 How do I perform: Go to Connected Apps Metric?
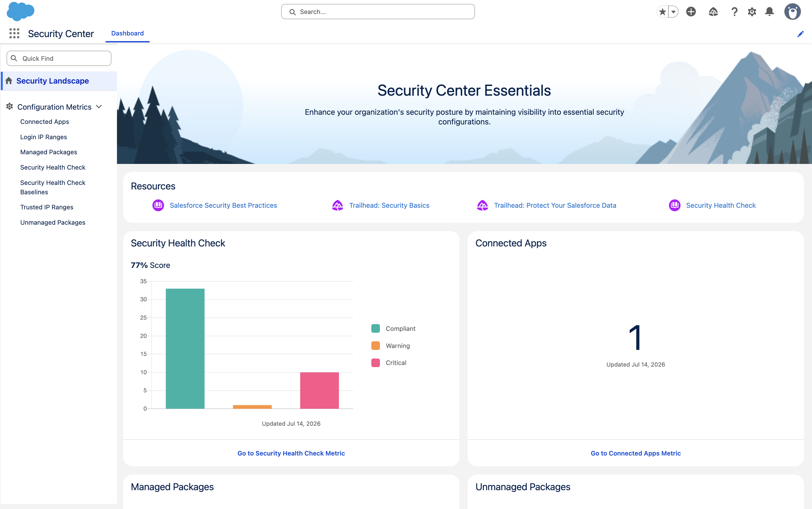coord(636,453)
